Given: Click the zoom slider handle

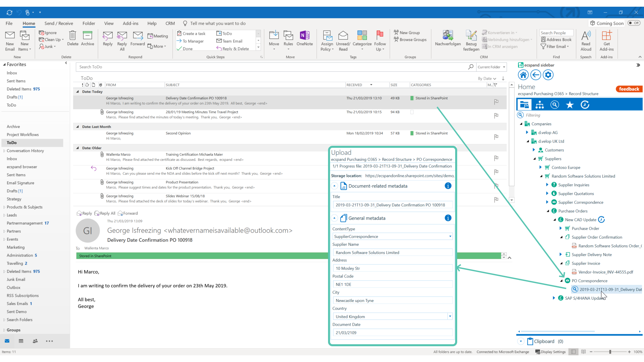Looking at the screenshot, I should point(610,352).
